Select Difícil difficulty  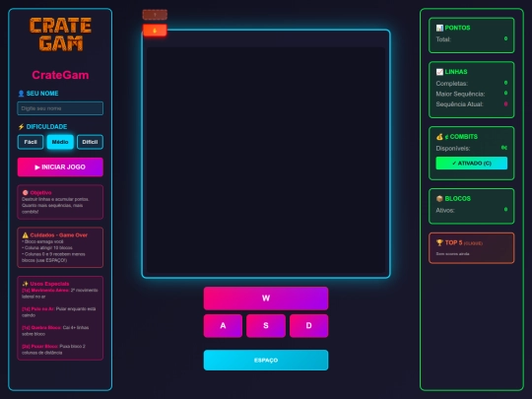(90, 142)
